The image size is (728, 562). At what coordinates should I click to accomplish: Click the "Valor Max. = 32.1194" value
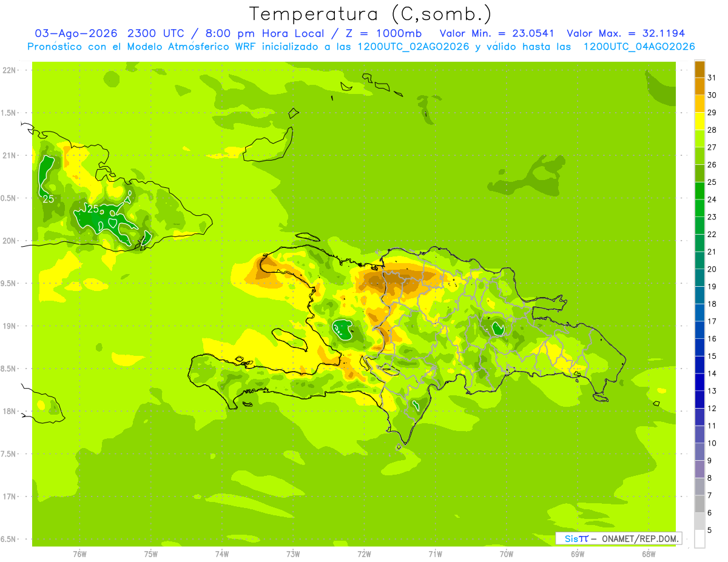(626, 33)
